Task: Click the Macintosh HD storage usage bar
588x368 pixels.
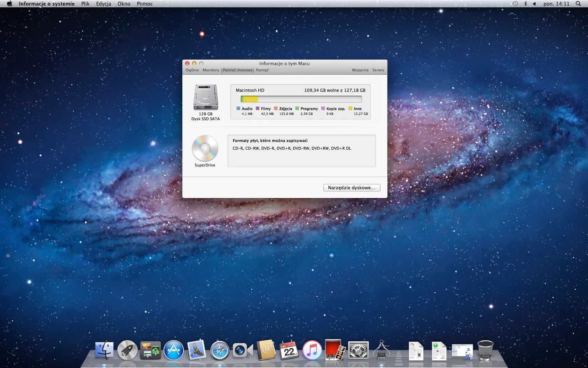Action: click(301, 99)
